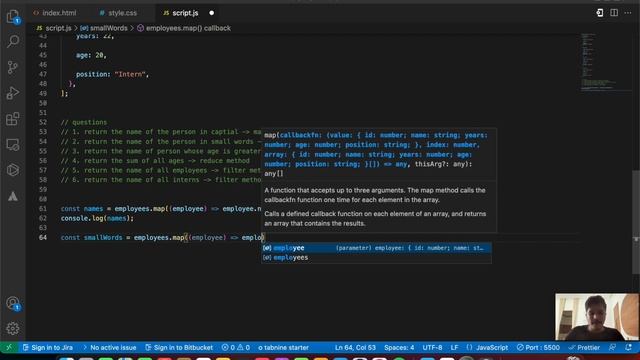Open Run and Debug view
Viewport: 640px width, 360px height.
click(x=13, y=93)
